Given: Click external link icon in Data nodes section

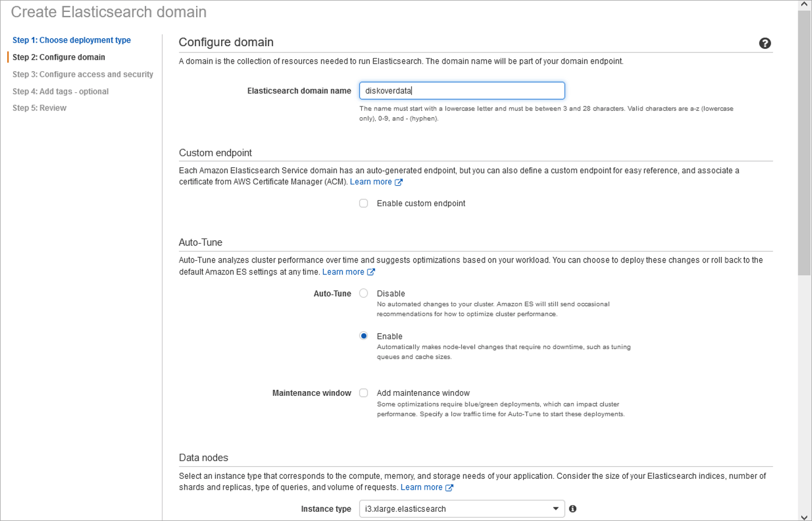Looking at the screenshot, I should (450, 487).
